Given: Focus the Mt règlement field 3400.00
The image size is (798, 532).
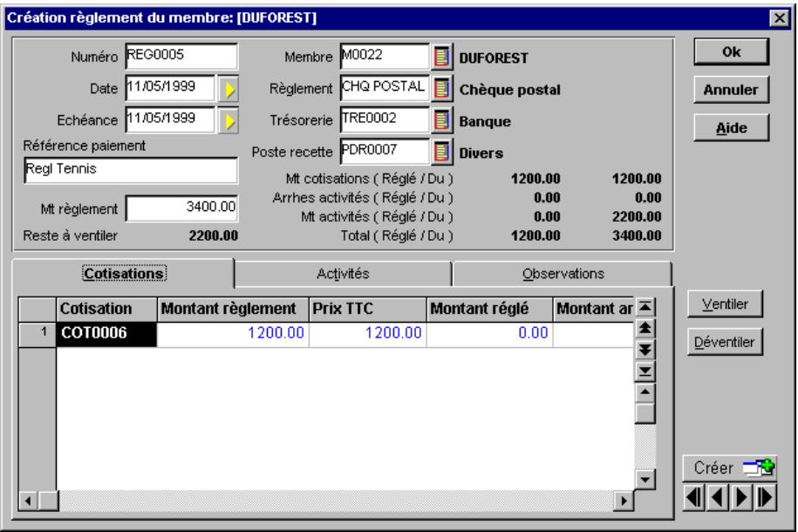Looking at the screenshot, I should pos(181,208).
